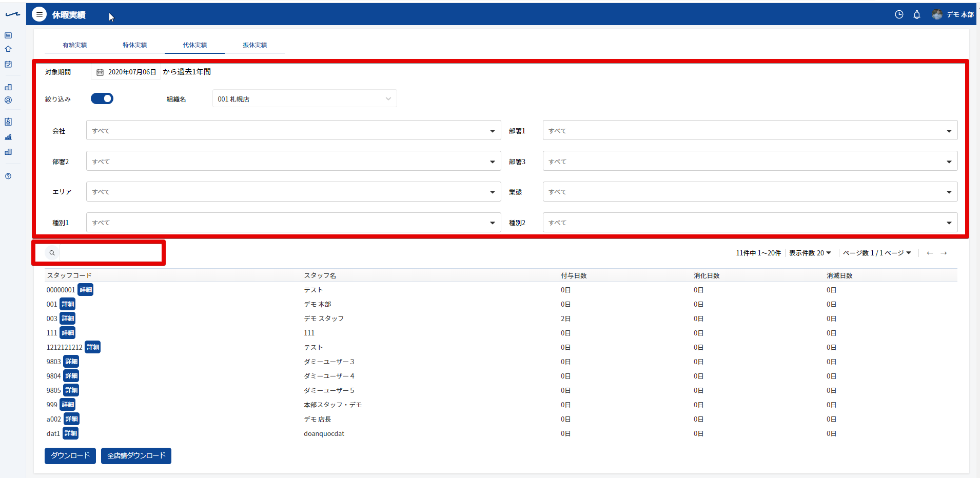Switch to the 有給実績 tab

pos(75,45)
